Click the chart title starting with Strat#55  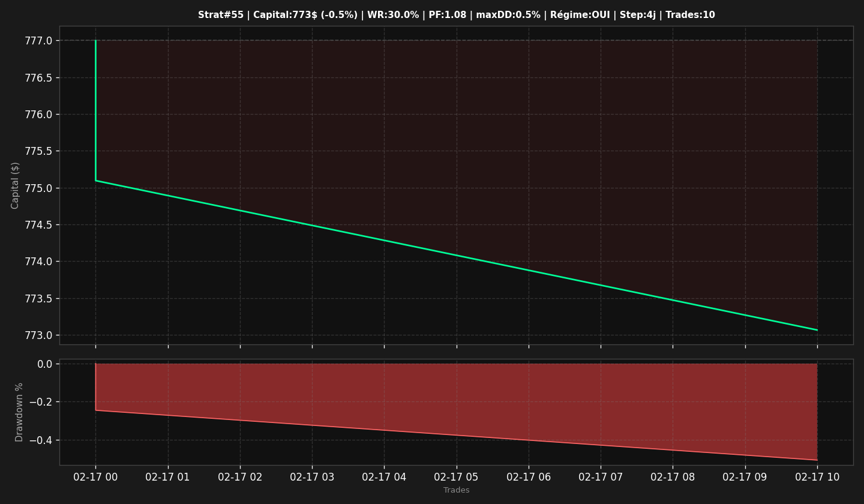click(457, 15)
